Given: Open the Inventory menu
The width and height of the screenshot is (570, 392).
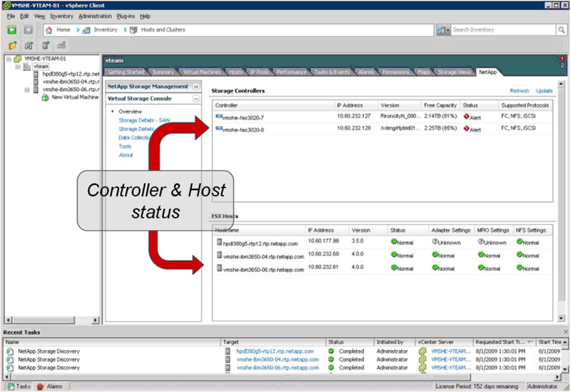Looking at the screenshot, I should tap(61, 16).
